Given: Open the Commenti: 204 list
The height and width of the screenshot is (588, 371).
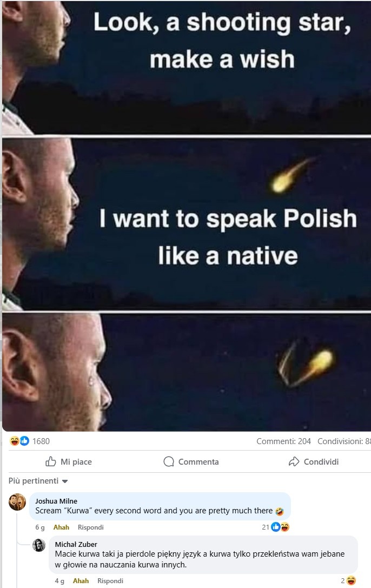Looking at the screenshot, I should point(284,441).
